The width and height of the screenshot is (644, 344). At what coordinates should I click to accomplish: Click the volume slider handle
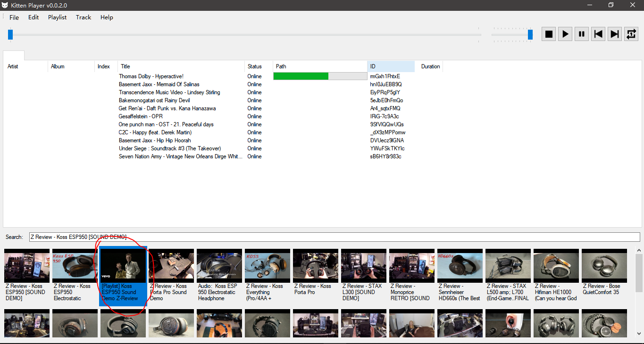tap(530, 34)
